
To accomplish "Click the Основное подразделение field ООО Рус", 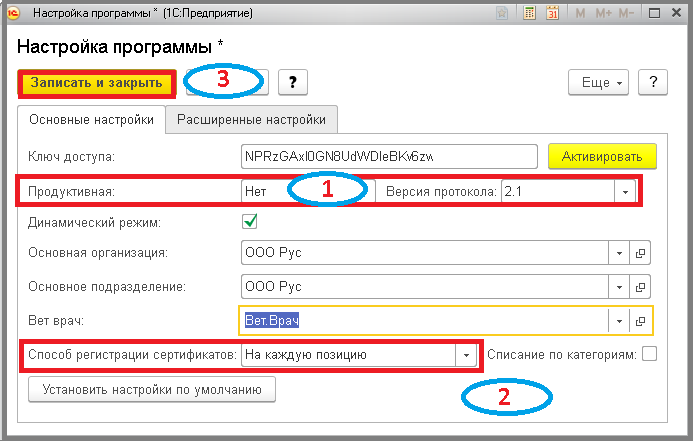I will pyautogui.click(x=425, y=287).
